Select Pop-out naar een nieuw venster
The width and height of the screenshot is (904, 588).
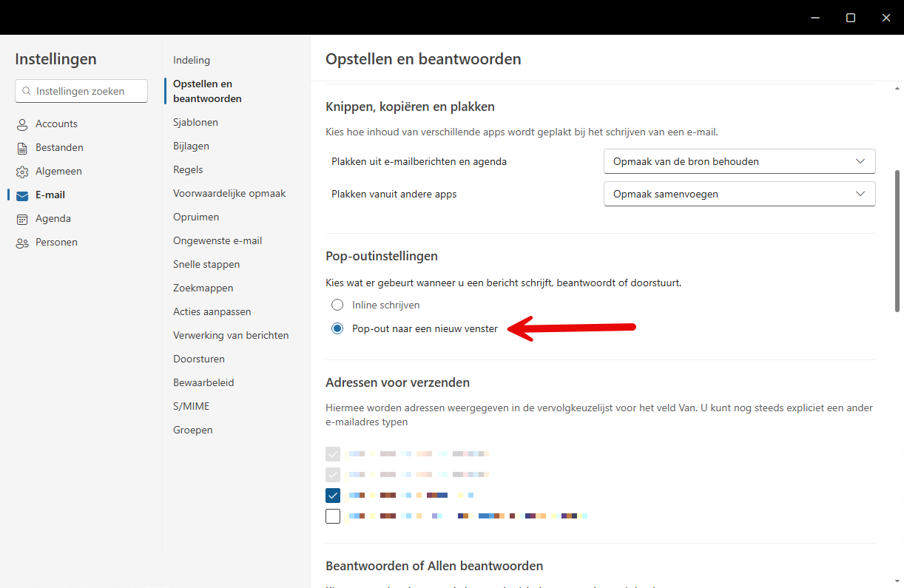tap(337, 328)
